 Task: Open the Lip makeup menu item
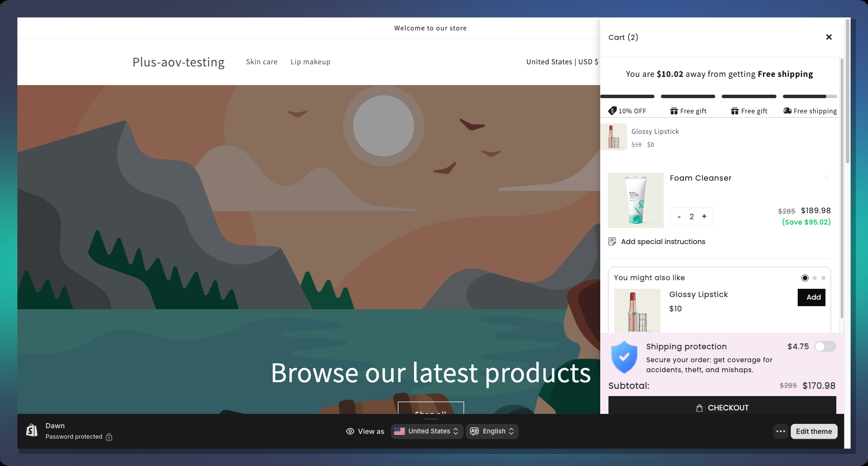[x=310, y=62]
